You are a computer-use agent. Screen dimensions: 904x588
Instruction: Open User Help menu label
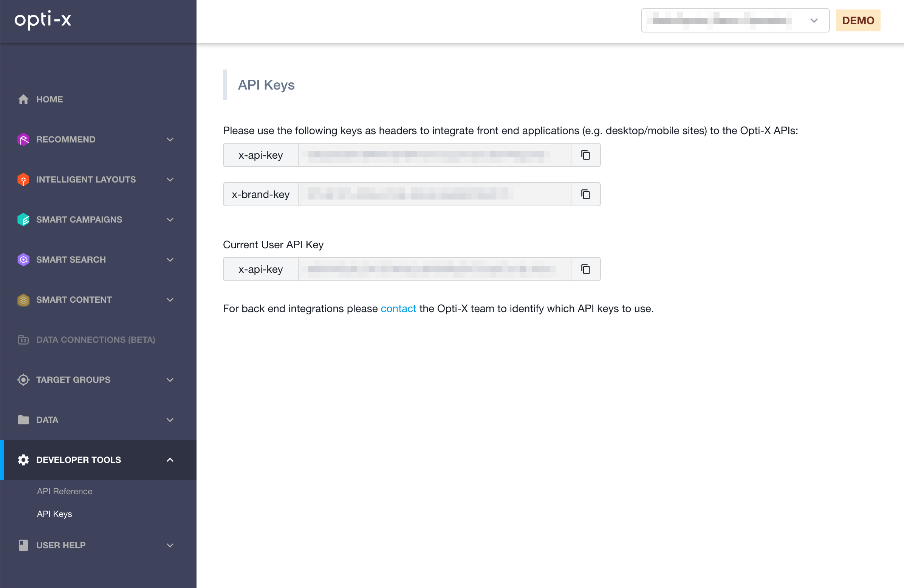click(61, 545)
